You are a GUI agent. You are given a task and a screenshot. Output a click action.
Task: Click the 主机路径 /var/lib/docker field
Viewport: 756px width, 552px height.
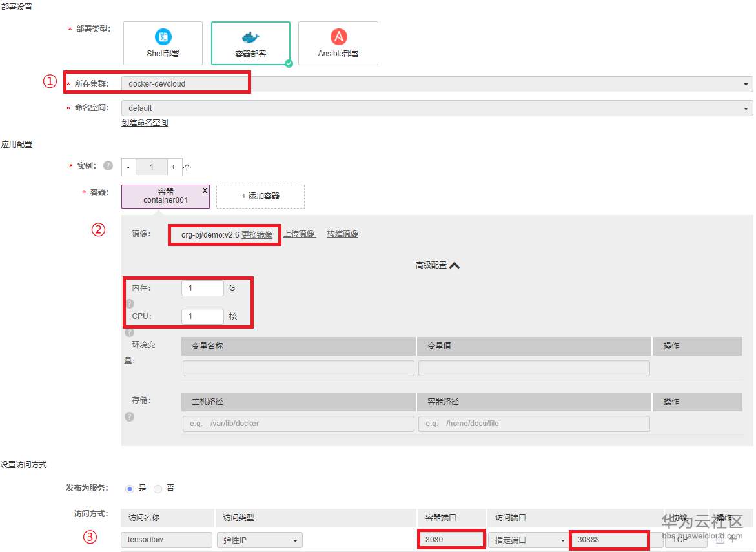click(298, 424)
